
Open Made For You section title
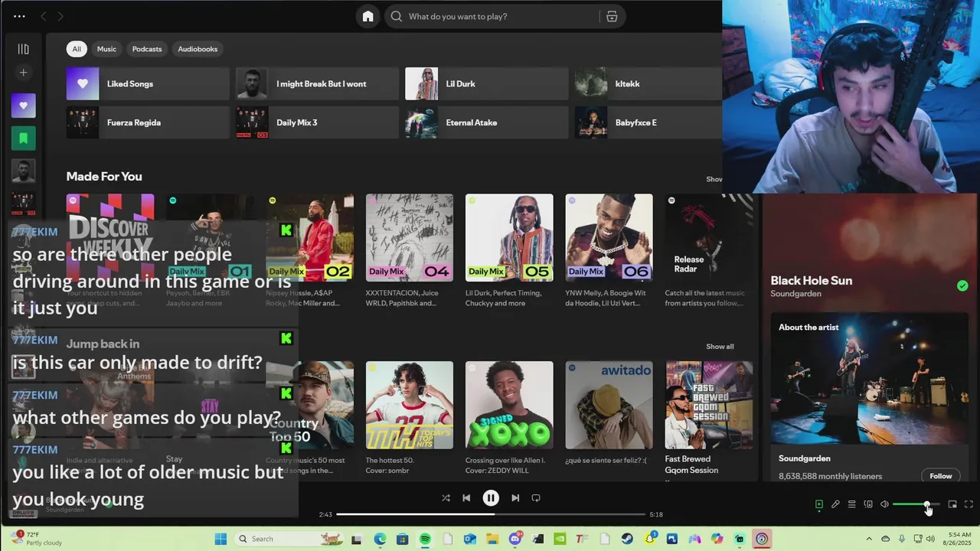104,177
